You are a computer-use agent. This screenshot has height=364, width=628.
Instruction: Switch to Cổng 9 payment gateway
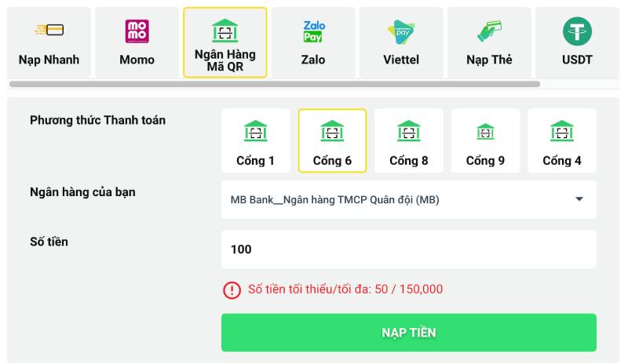point(485,140)
